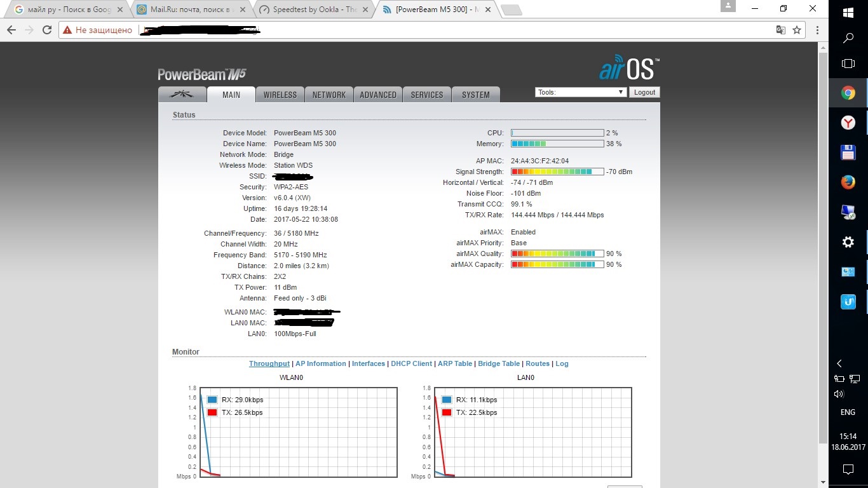Open the Routes link
This screenshot has height=488, width=868.
tap(538, 364)
